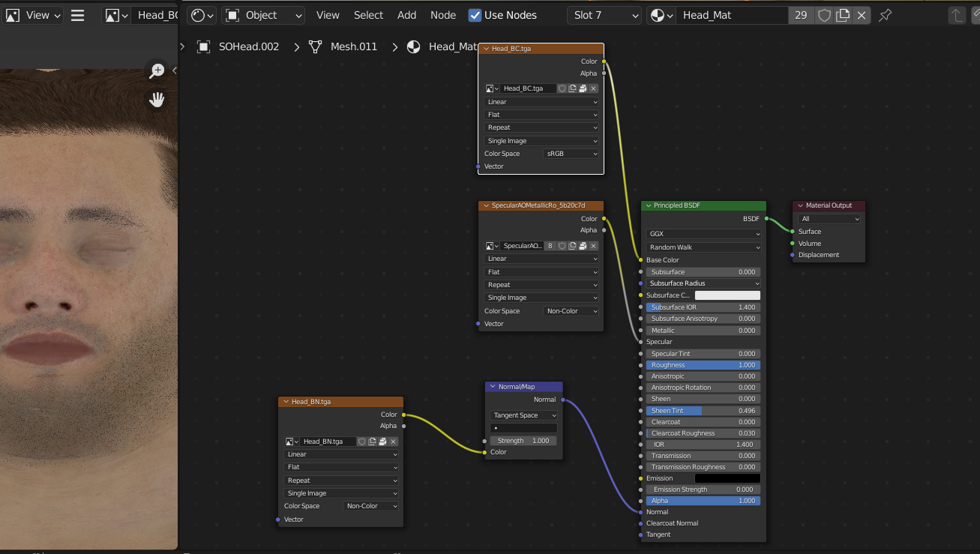Open the Random Walk subsurface method dropdown

click(704, 247)
